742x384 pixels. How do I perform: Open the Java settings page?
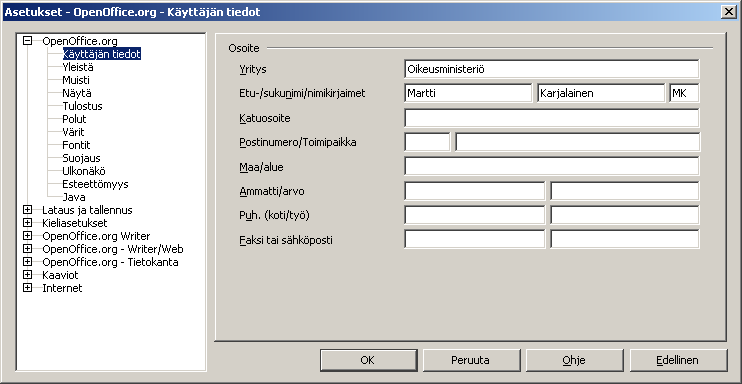click(73, 197)
